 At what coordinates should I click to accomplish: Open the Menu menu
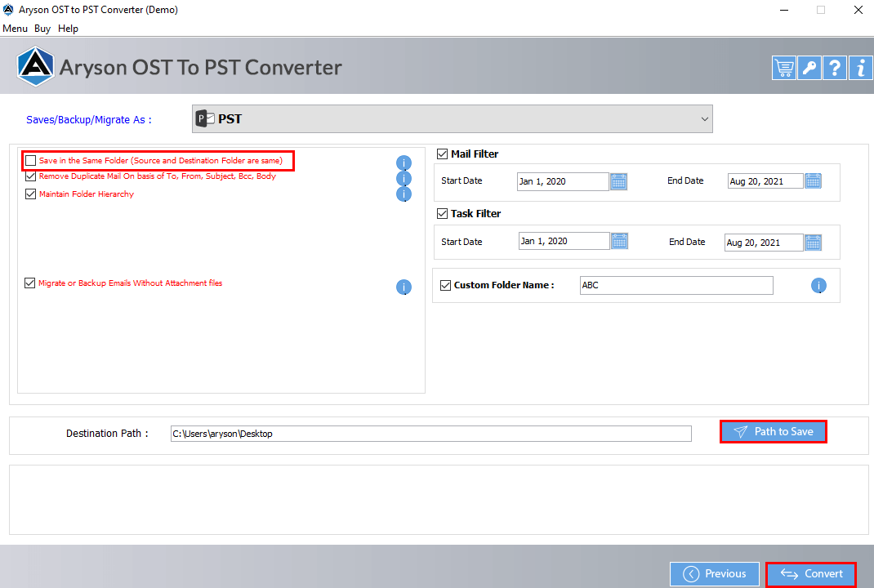(15, 29)
